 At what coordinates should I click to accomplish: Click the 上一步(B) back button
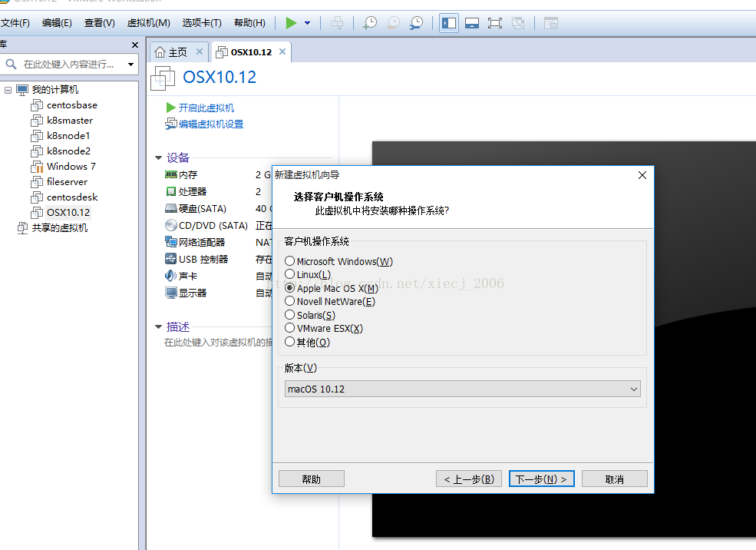pyautogui.click(x=469, y=479)
